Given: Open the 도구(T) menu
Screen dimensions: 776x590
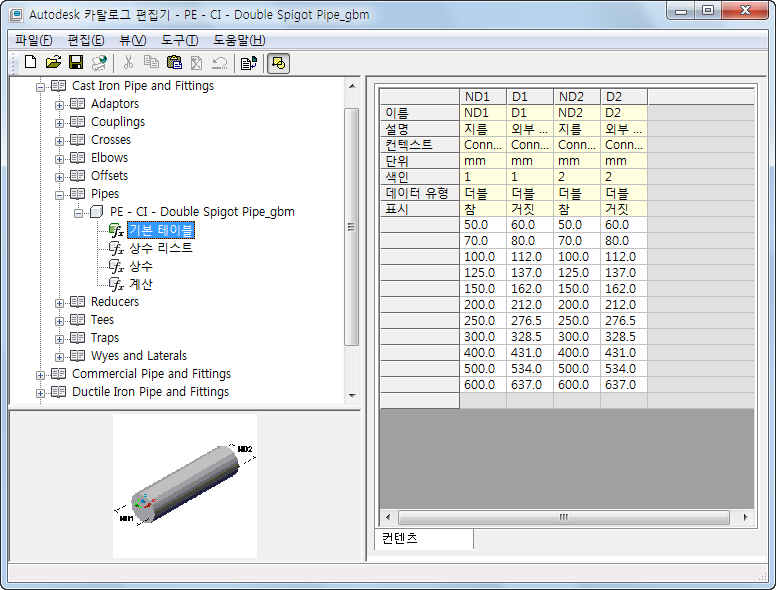Looking at the screenshot, I should (180, 40).
